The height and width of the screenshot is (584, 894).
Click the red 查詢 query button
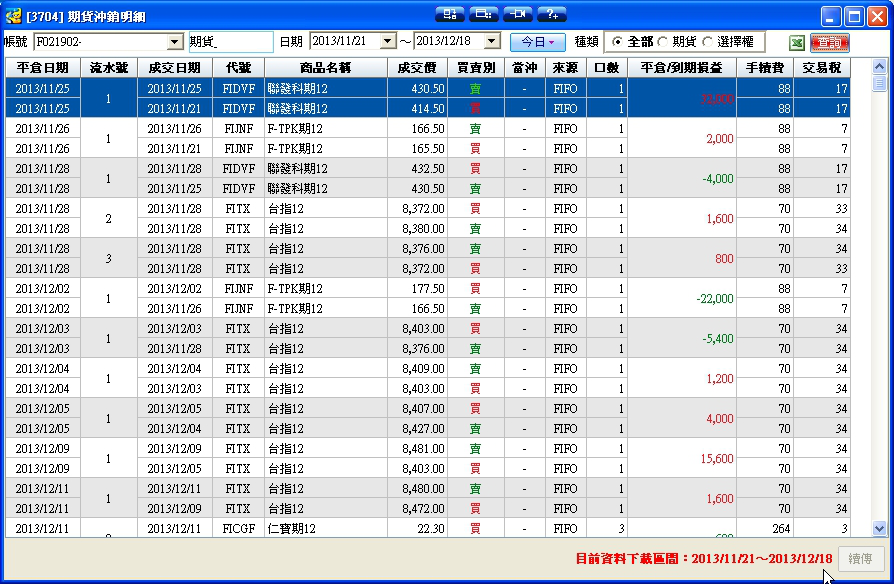tap(830, 43)
